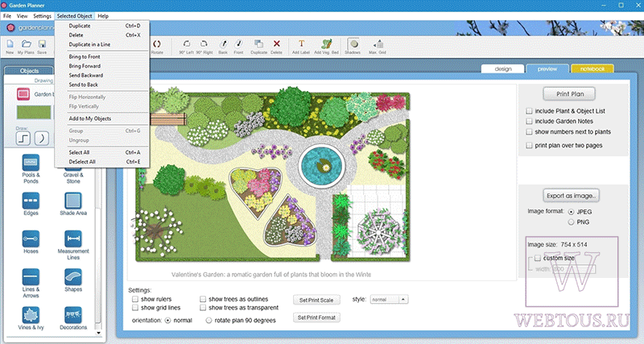Click the green garden bed color swatch

pyautogui.click(x=34, y=112)
